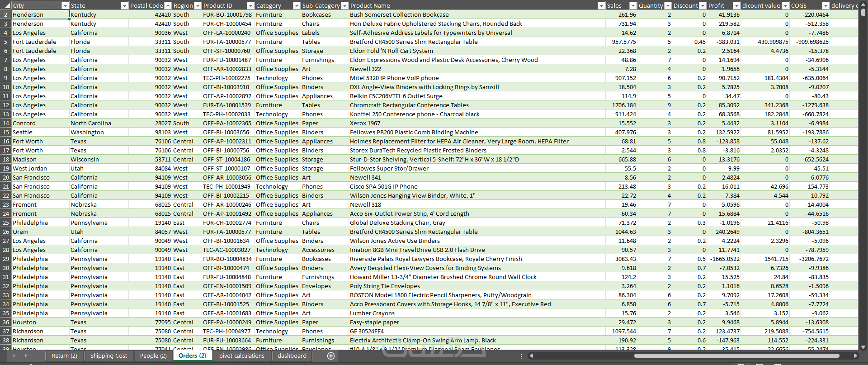Go to the pivot calculations sheet tab
The height and width of the screenshot is (365, 868).
point(242,356)
